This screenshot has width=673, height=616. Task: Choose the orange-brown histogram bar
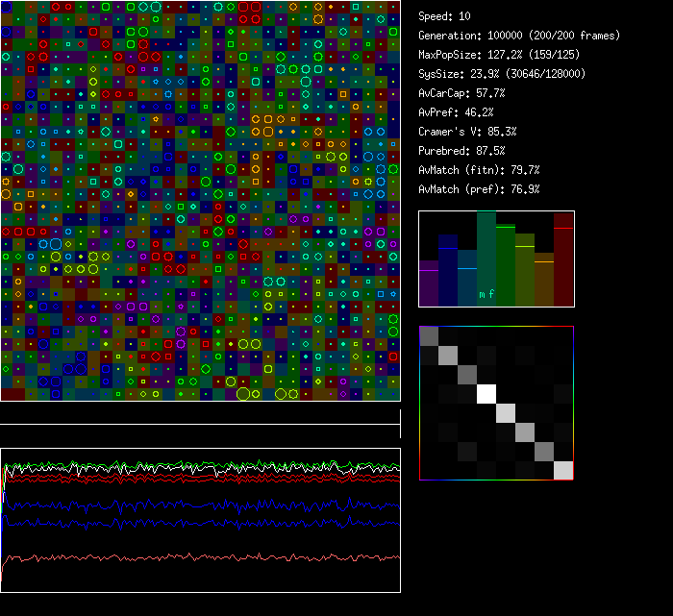(x=544, y=280)
